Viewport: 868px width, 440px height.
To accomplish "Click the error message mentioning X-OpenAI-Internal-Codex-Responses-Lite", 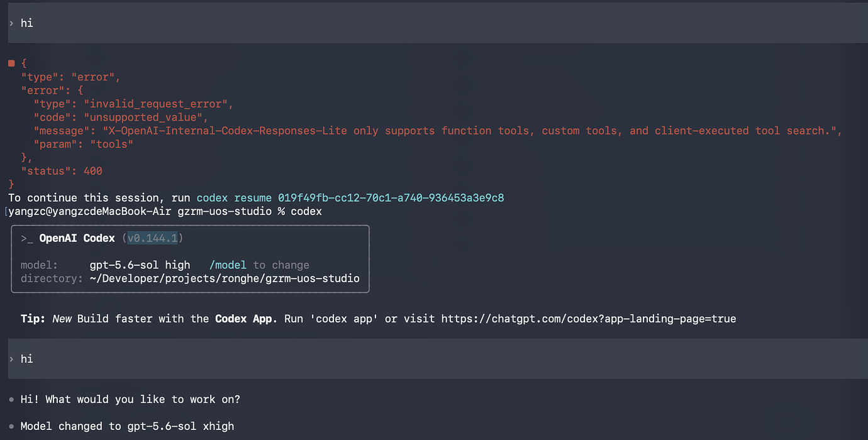I will [472, 131].
